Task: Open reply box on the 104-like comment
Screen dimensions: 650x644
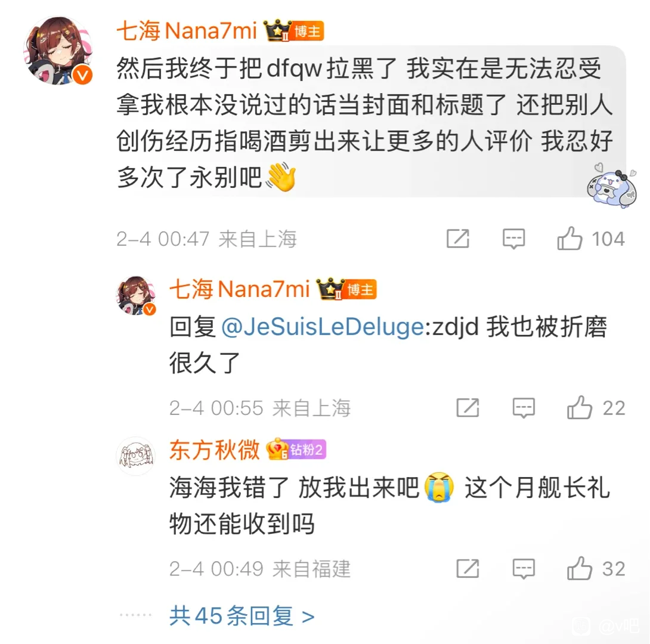Action: [513, 239]
